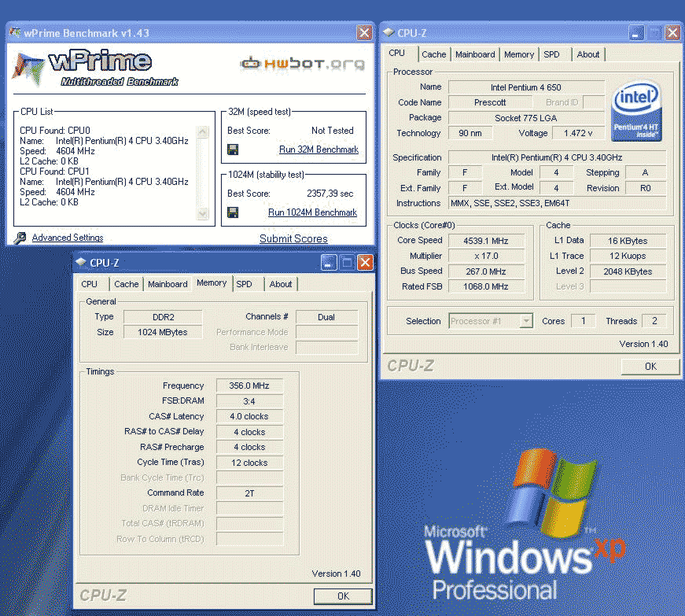This screenshot has height=616, width=685.
Task: Click the Level 2 cache value 2048 KBytes
Action: click(628, 271)
